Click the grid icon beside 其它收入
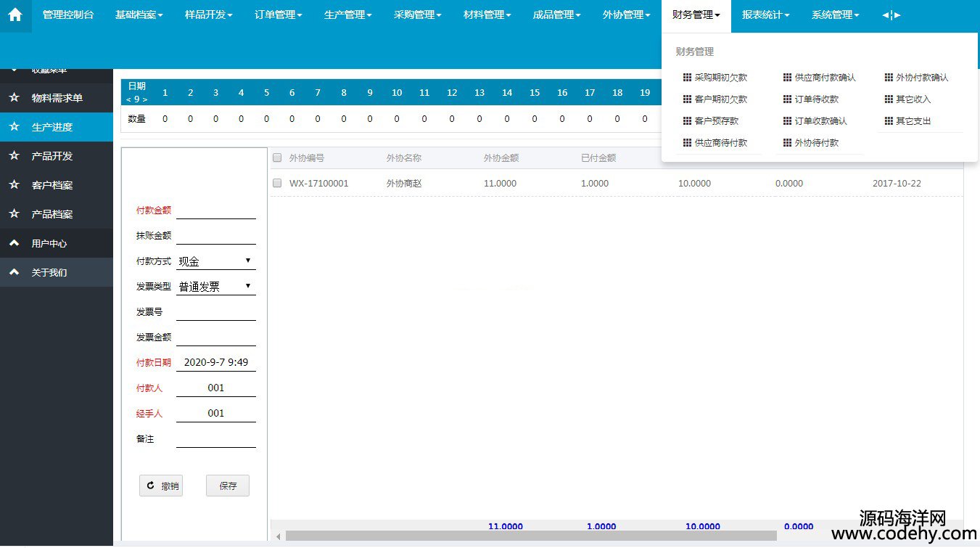 click(x=889, y=99)
